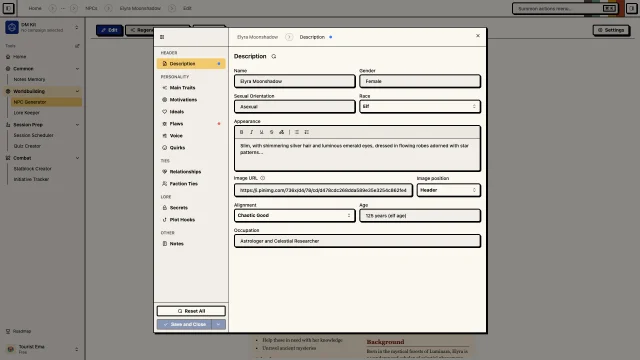Toggle the left sidebar panel icon
Screen dimensions: 640x360
[x=8, y=8]
